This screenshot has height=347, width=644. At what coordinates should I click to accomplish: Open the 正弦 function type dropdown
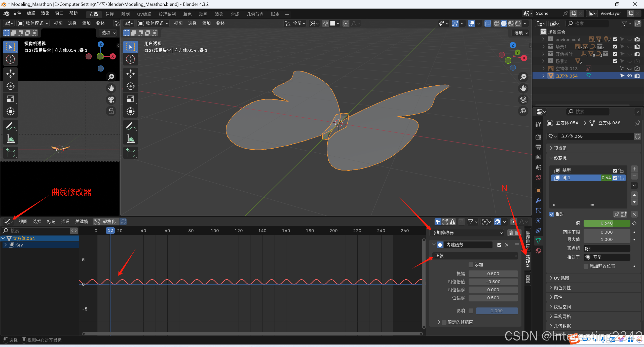(475, 256)
